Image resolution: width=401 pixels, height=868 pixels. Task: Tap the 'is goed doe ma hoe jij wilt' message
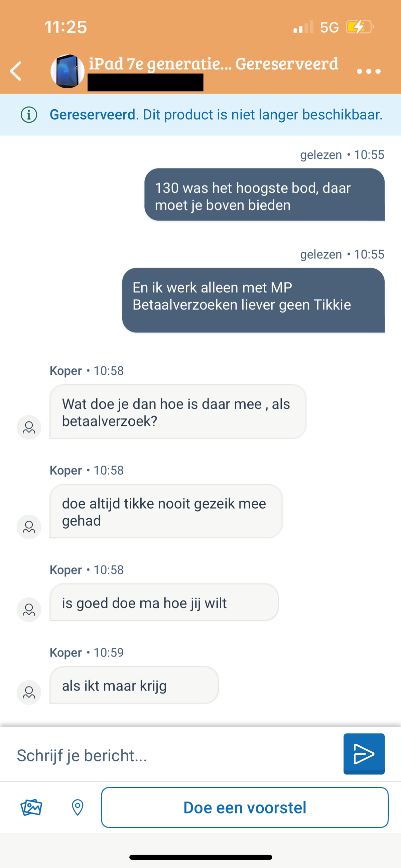[x=164, y=603]
